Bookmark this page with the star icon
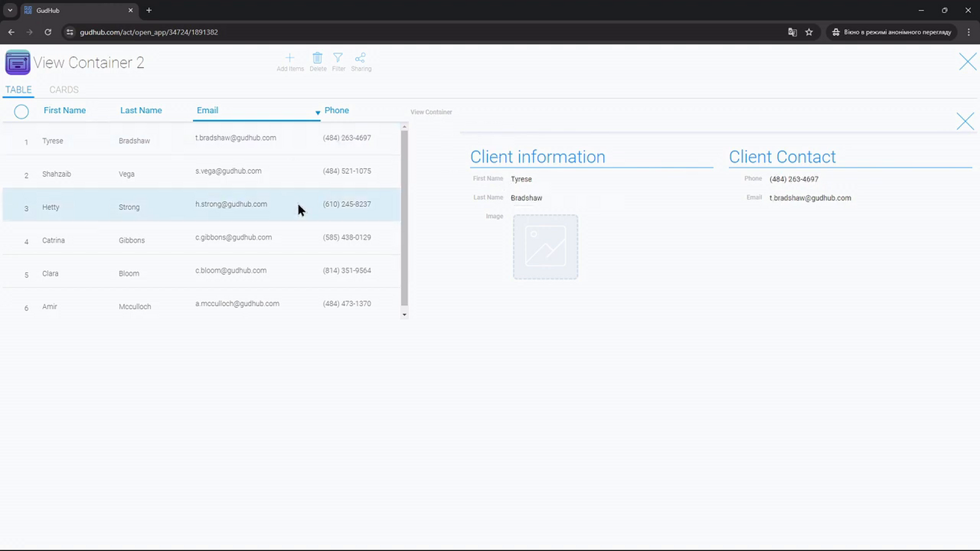Image resolution: width=980 pixels, height=551 pixels. 809,32
